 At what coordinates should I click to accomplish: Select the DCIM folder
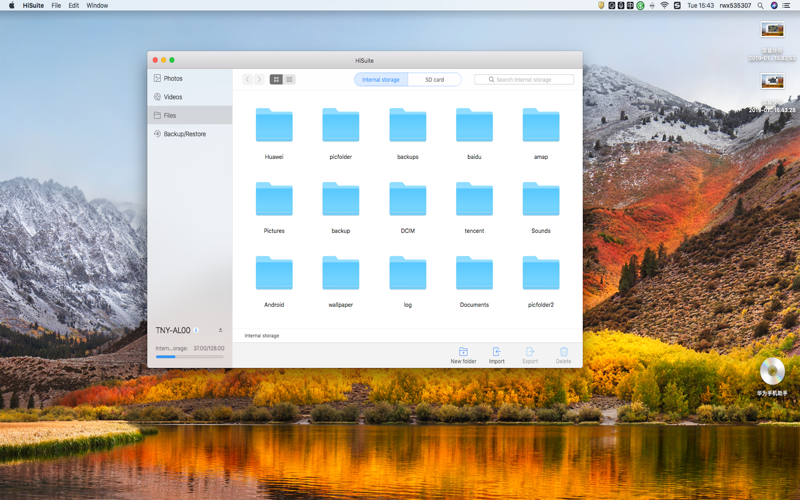(408, 208)
